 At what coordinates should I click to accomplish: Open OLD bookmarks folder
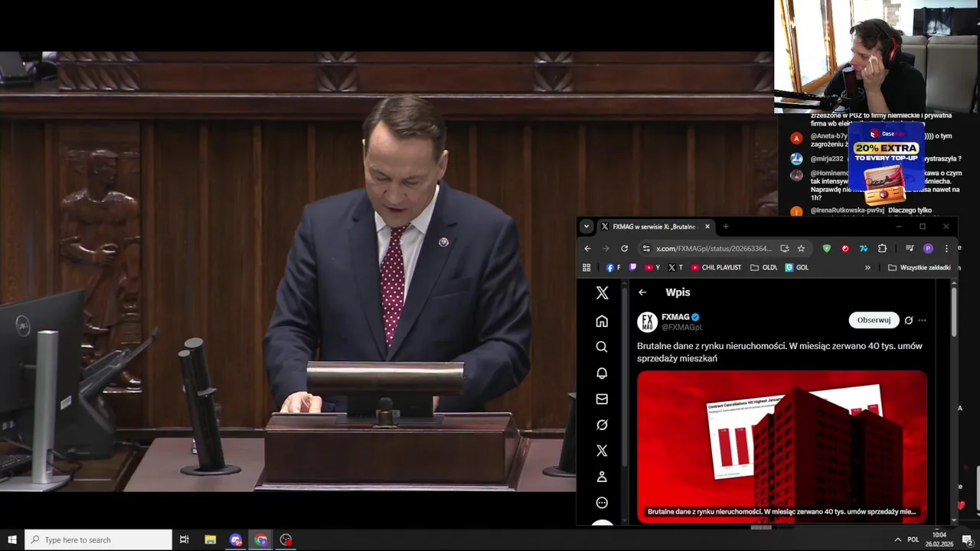(x=764, y=268)
